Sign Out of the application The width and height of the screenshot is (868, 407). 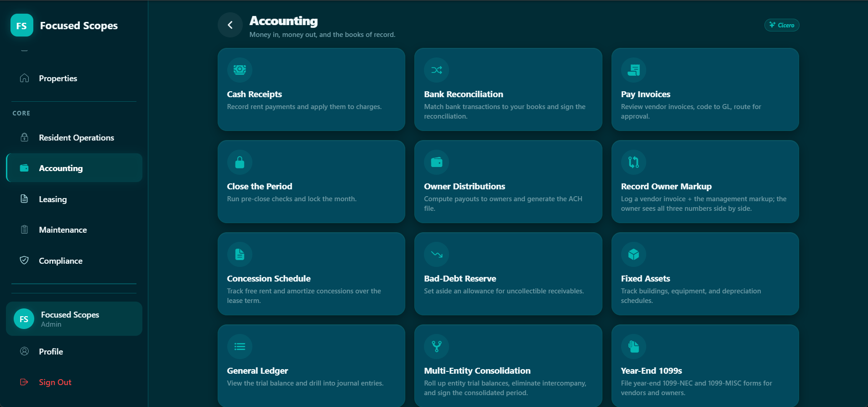[x=74, y=382]
